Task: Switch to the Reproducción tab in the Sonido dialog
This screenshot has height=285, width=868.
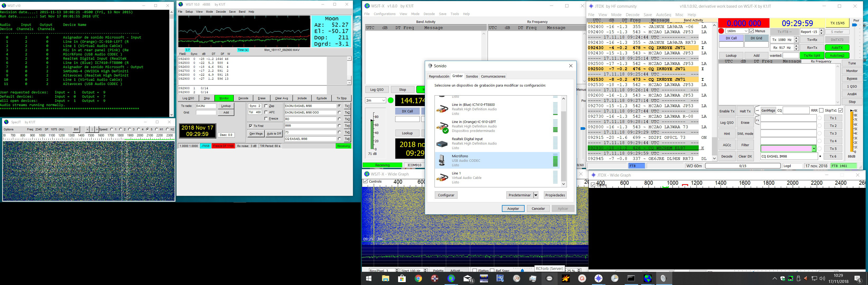Action: click(x=439, y=76)
